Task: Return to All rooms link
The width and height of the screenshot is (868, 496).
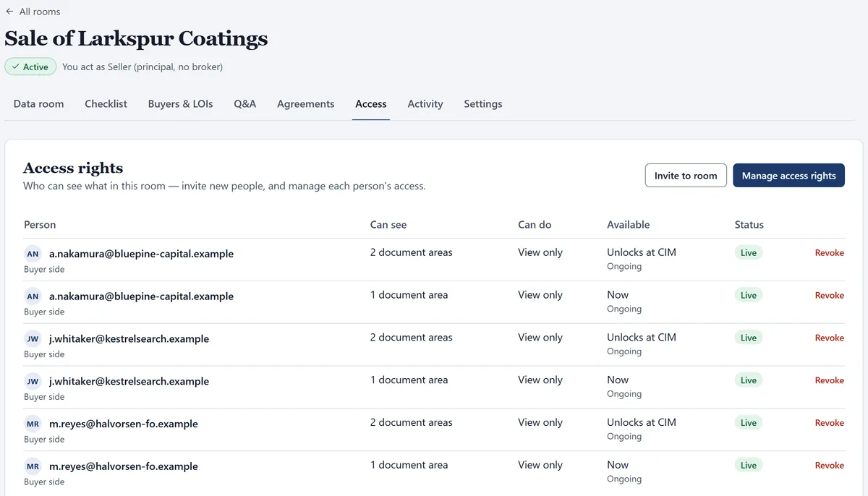Action: [x=40, y=12]
